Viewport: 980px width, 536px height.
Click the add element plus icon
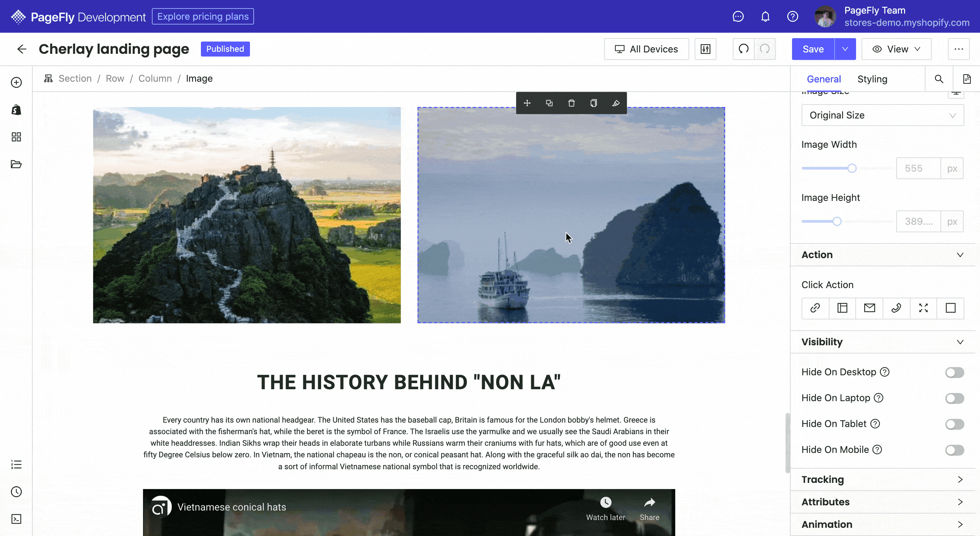pyautogui.click(x=16, y=82)
